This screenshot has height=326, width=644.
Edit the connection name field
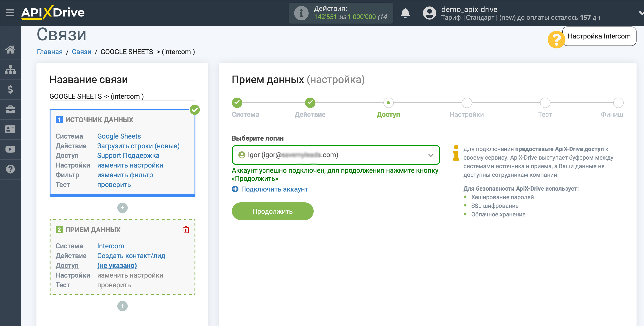[122, 96]
